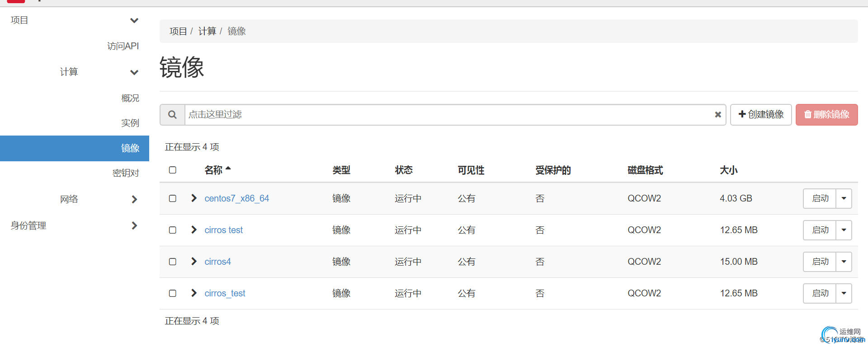The width and height of the screenshot is (868, 347).
Task: Check the cirros_test row checkbox
Action: point(172,293)
